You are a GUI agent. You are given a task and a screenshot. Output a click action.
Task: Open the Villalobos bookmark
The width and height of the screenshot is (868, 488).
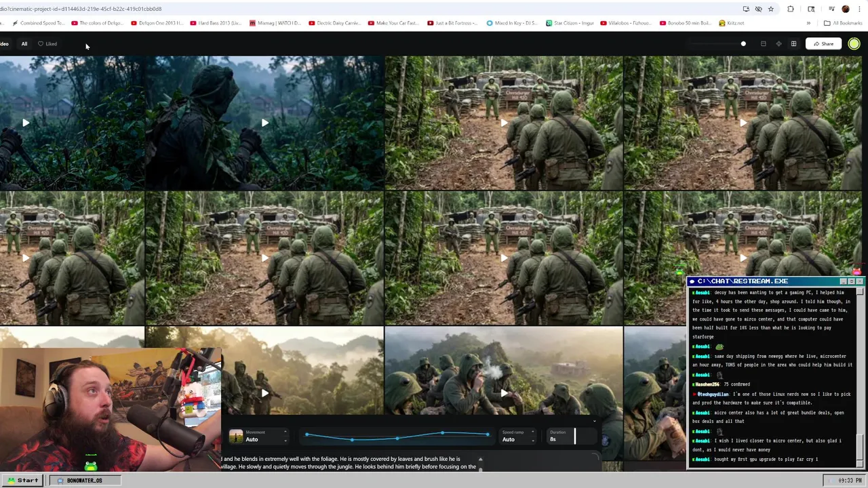click(x=627, y=23)
